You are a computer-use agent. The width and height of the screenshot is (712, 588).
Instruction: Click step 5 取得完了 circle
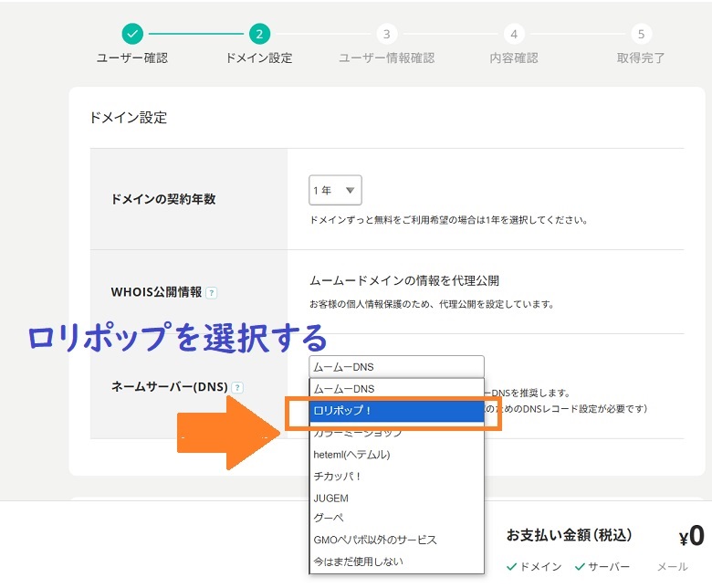(641, 34)
